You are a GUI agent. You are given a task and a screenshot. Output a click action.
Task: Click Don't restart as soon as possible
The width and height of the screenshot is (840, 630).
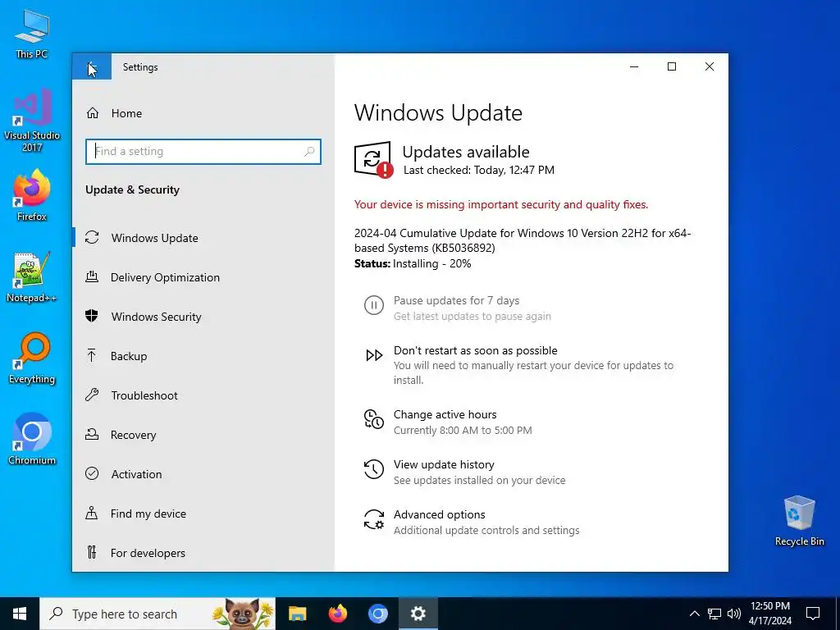pos(476,350)
